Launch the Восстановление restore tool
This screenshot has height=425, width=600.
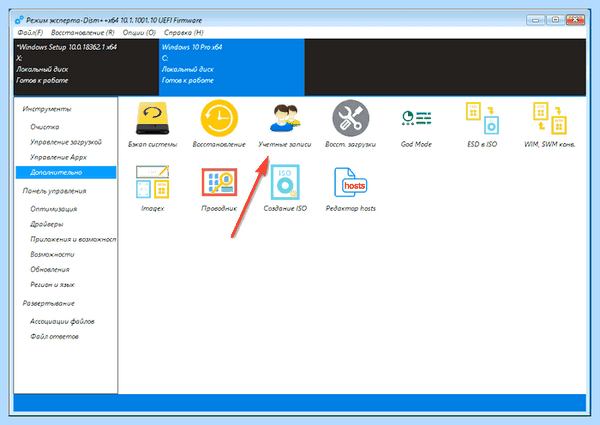pyautogui.click(x=219, y=124)
